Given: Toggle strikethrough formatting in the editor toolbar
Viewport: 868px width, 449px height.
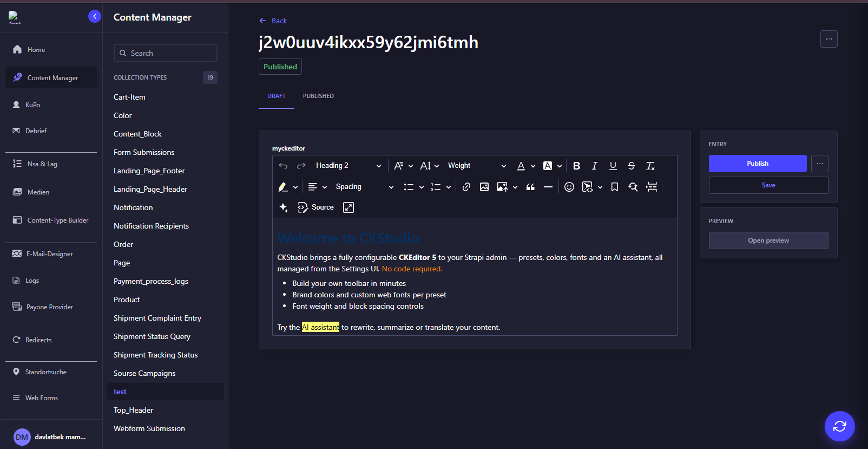Looking at the screenshot, I should click(x=632, y=166).
